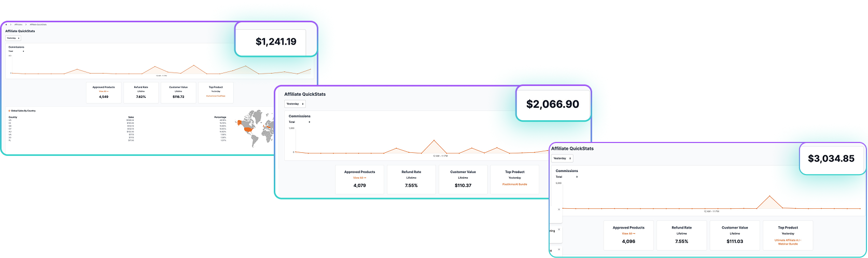Click the back arrow in the breadcrumb
Viewport: 868px width, 258px height.
(x=6, y=24)
